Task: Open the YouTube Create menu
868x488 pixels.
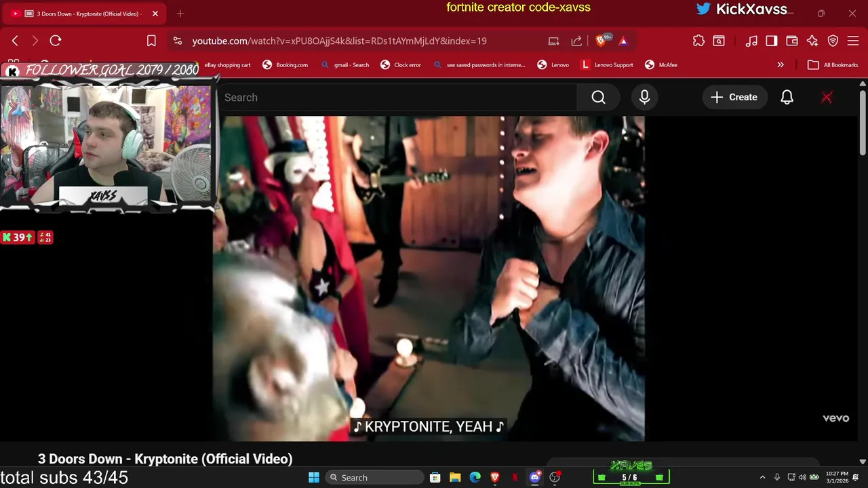Action: [x=734, y=98]
